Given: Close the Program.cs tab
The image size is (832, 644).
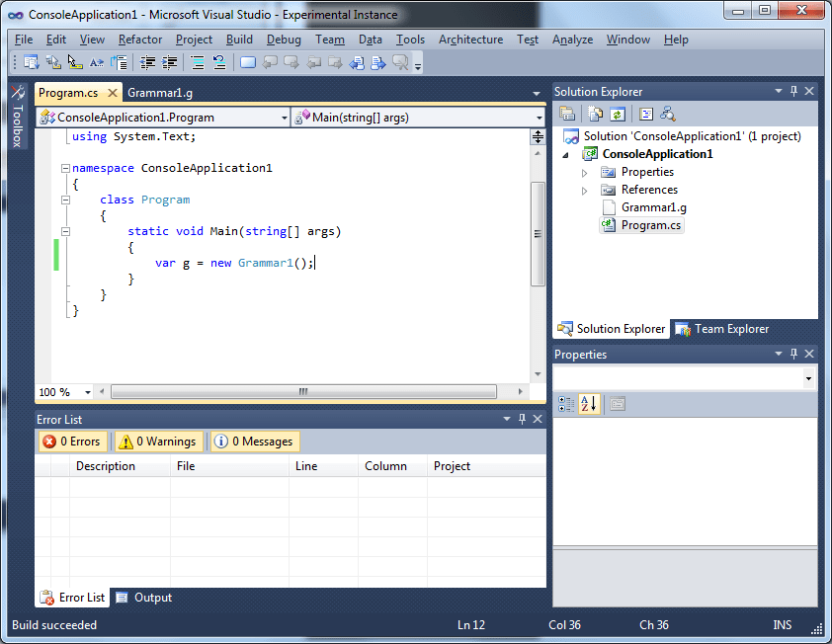Looking at the screenshot, I should pyautogui.click(x=113, y=93).
